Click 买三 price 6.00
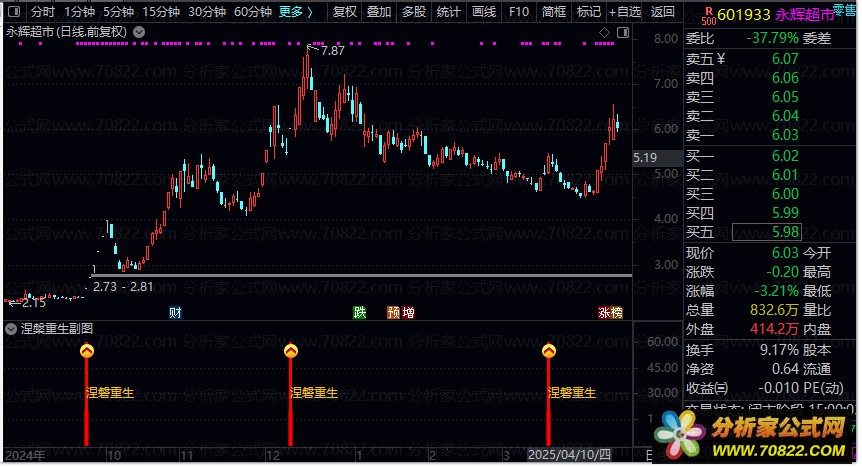The width and height of the screenshot is (862, 467). coord(785,194)
